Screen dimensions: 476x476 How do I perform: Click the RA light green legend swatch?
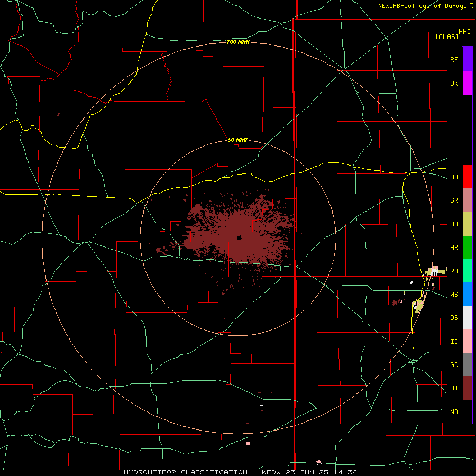point(467,271)
